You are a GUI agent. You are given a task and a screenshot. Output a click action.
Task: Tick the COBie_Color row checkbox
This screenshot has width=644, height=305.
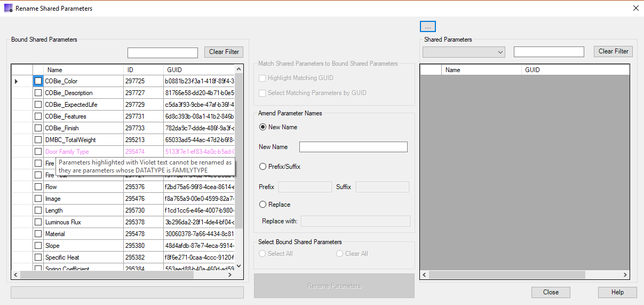coord(38,81)
